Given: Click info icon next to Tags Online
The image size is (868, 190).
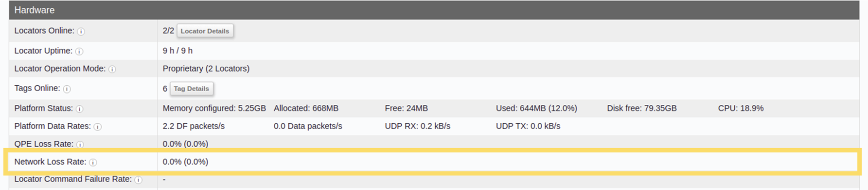Looking at the screenshot, I should click(67, 89).
